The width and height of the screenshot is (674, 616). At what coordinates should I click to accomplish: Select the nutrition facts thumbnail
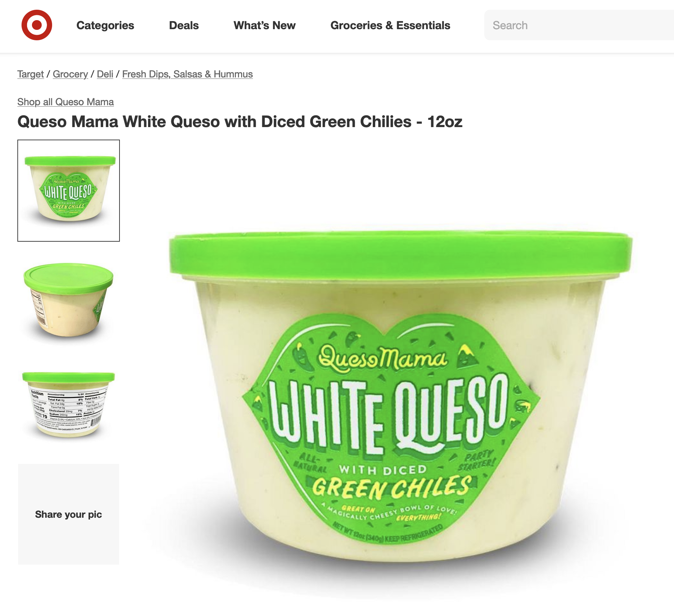pyautogui.click(x=68, y=405)
